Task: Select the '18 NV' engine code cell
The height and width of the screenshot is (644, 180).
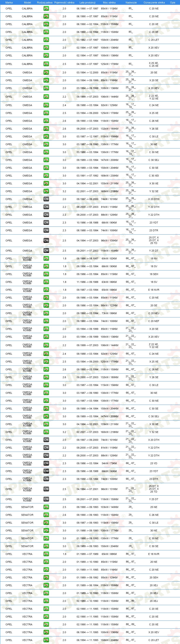Action: (154, 258)
